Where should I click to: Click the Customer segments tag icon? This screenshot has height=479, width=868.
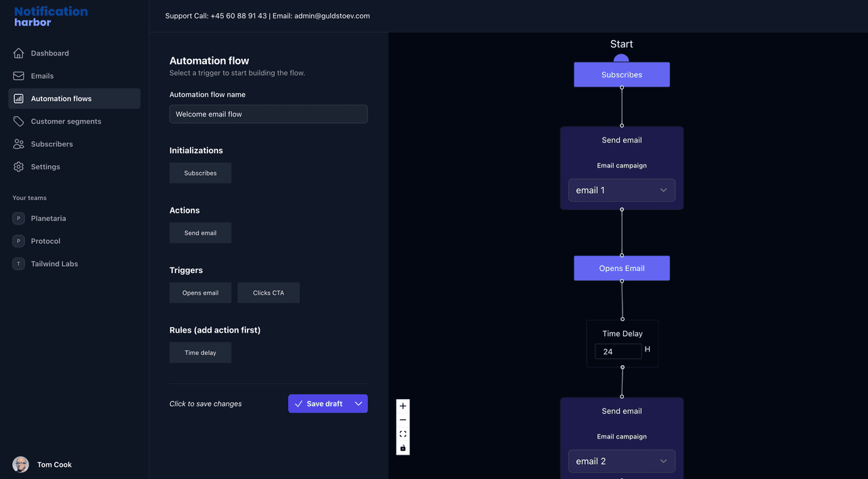tap(18, 121)
